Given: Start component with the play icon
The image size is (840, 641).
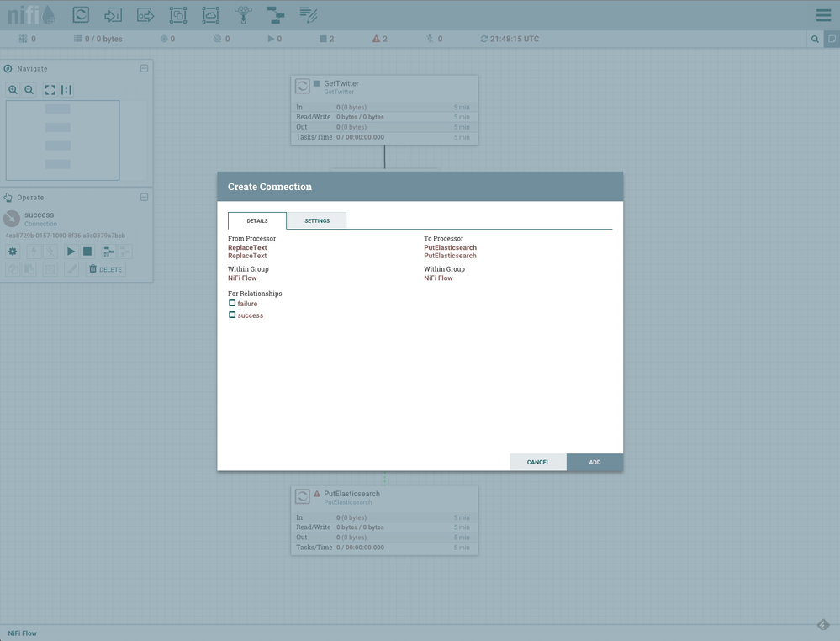Looking at the screenshot, I should click(71, 252).
